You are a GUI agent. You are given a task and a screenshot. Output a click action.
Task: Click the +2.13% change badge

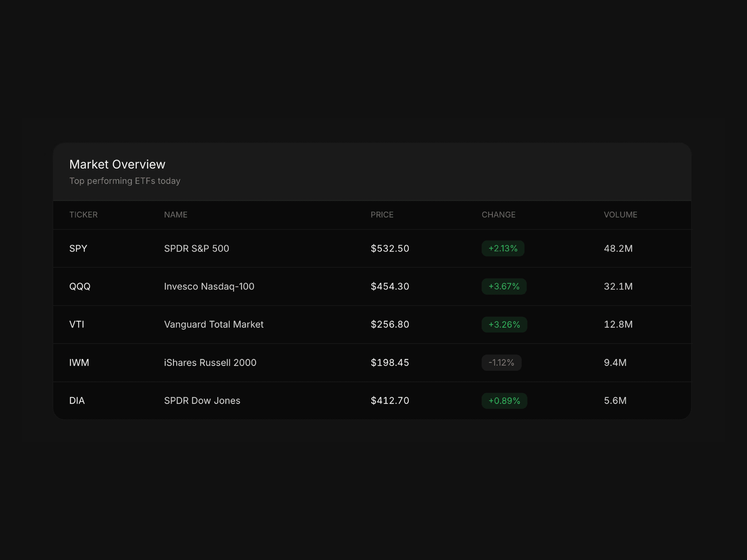point(503,249)
